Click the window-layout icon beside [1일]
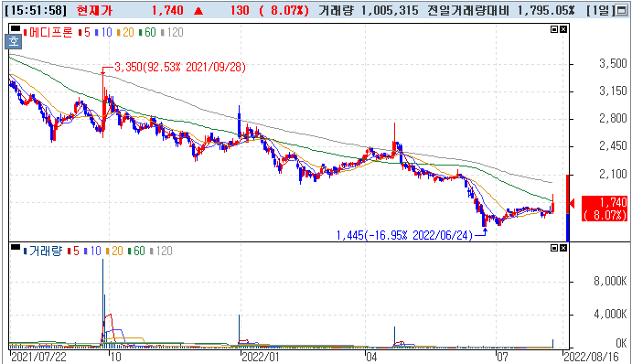The image size is (632, 364). (x=621, y=10)
